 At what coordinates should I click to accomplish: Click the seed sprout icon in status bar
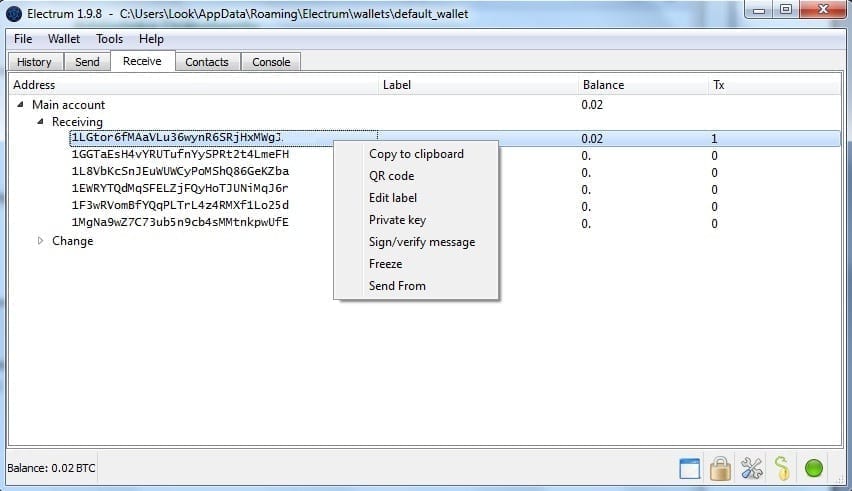point(782,468)
